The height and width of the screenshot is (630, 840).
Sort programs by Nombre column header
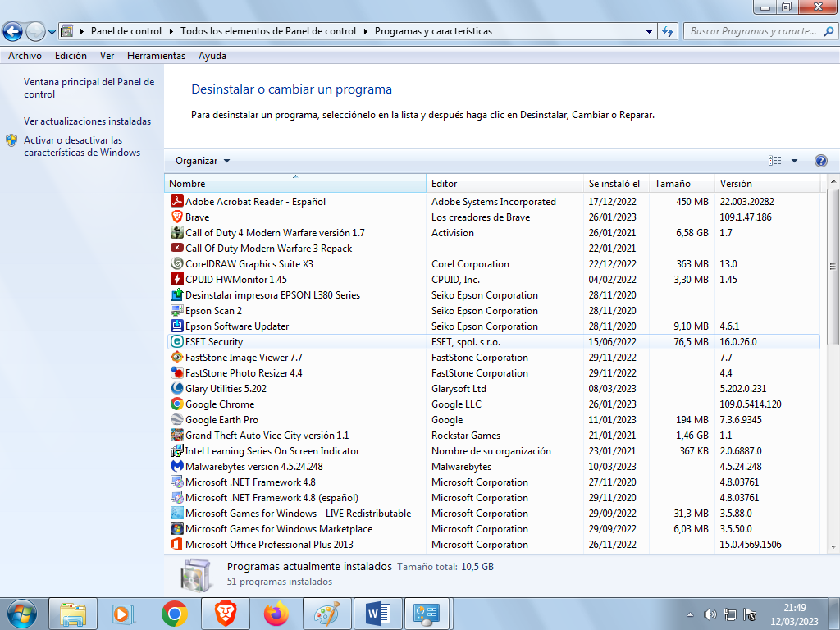pyautogui.click(x=295, y=183)
